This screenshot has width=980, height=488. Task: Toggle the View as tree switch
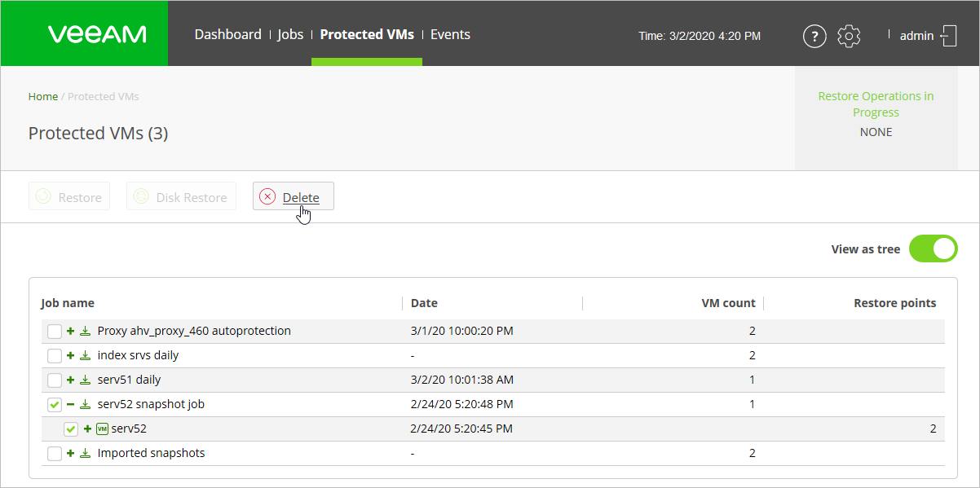[933, 249]
